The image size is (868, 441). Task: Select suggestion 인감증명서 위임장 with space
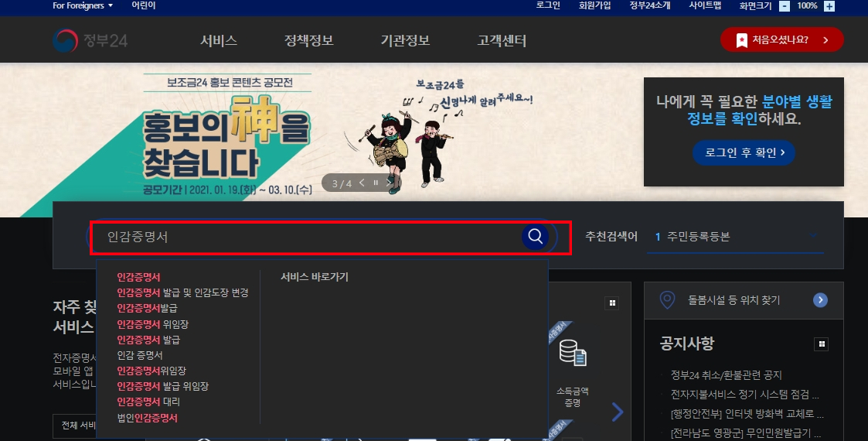153,324
